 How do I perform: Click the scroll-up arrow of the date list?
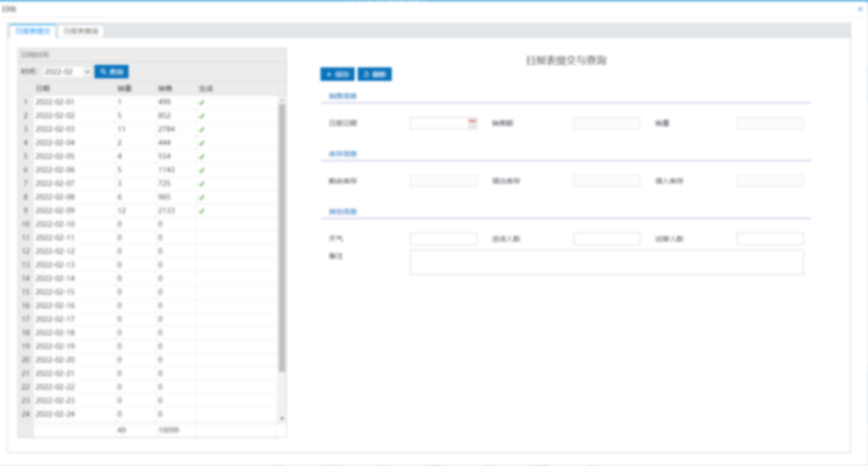tap(282, 100)
